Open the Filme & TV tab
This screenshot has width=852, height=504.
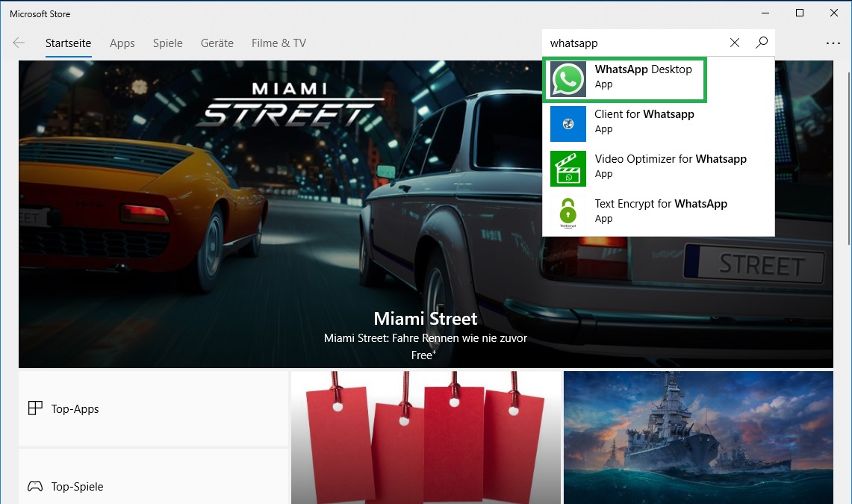(279, 43)
